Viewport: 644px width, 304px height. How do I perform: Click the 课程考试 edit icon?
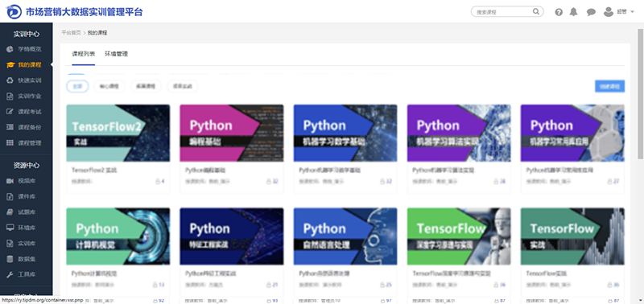tap(10, 112)
